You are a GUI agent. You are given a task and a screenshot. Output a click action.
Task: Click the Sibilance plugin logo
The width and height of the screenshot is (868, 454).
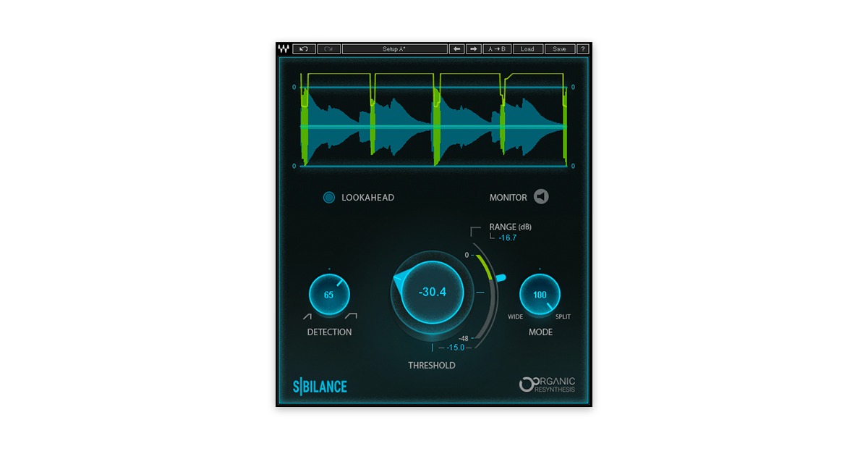click(320, 387)
